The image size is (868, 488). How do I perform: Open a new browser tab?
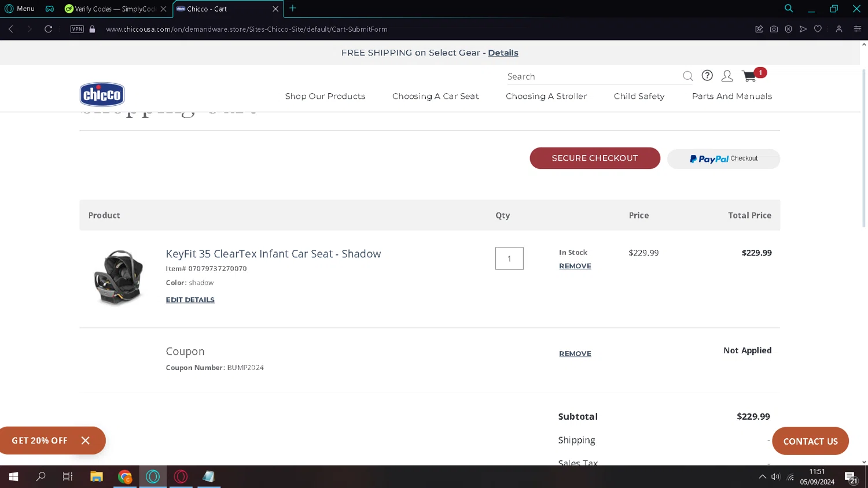pyautogui.click(x=293, y=8)
